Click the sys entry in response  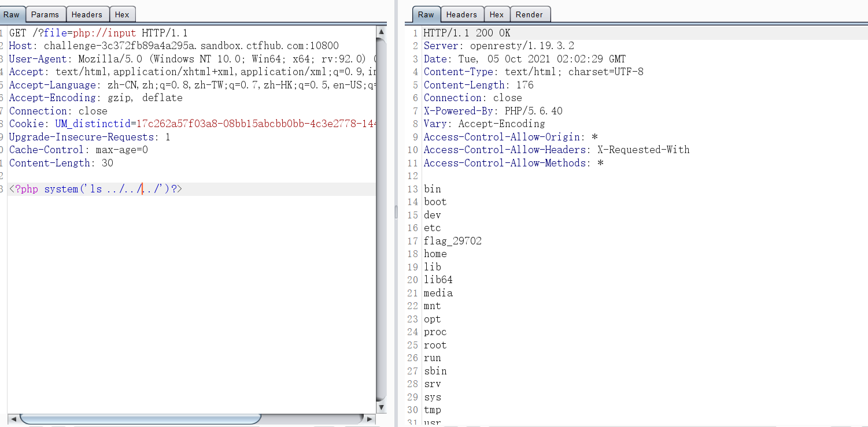433,397
